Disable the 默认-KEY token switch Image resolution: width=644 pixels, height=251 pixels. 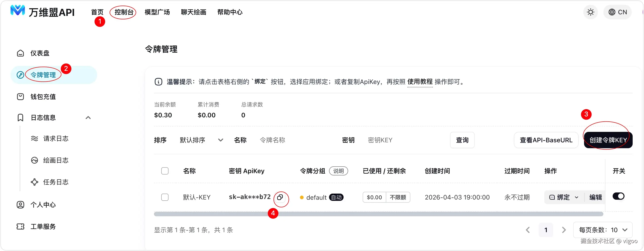pos(619,196)
